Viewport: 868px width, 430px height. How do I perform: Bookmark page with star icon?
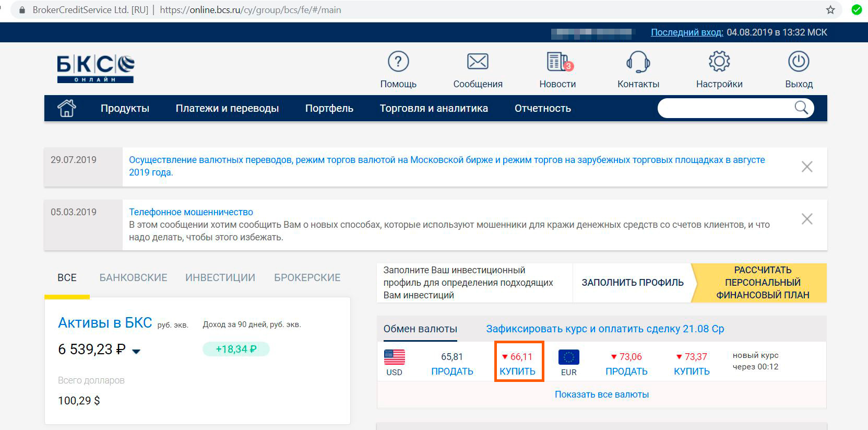(x=830, y=10)
